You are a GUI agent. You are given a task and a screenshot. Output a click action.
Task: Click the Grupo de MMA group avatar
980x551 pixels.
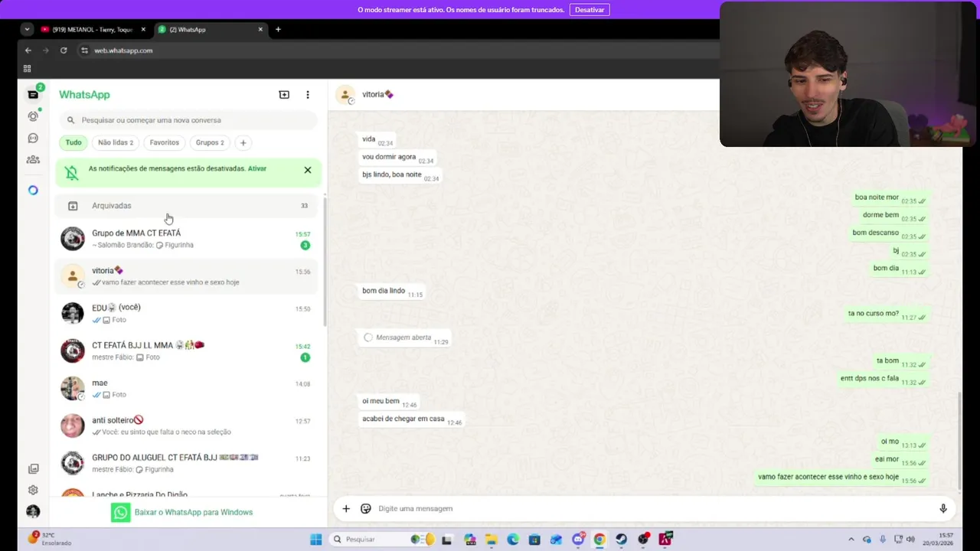click(73, 239)
